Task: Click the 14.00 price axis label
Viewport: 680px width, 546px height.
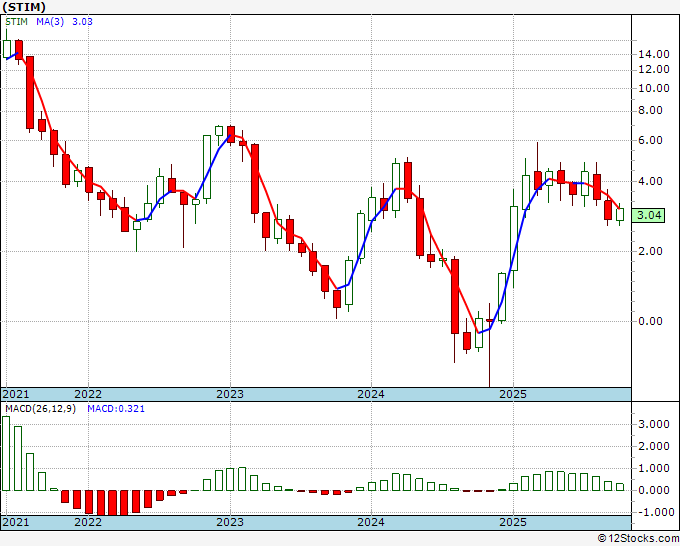Action: (654, 54)
